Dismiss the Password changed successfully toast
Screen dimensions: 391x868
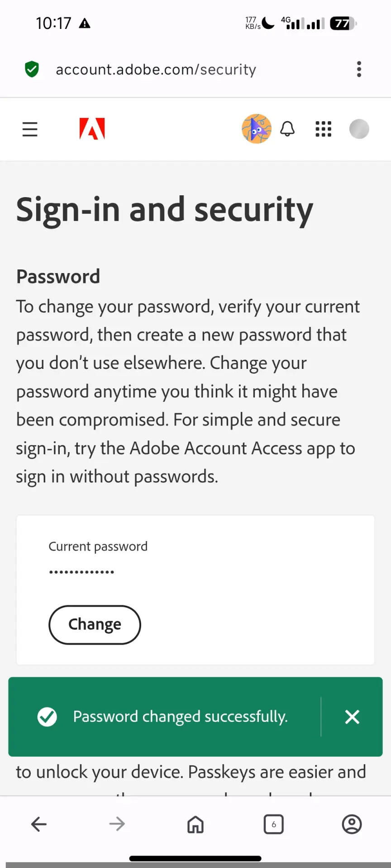pyautogui.click(x=352, y=717)
